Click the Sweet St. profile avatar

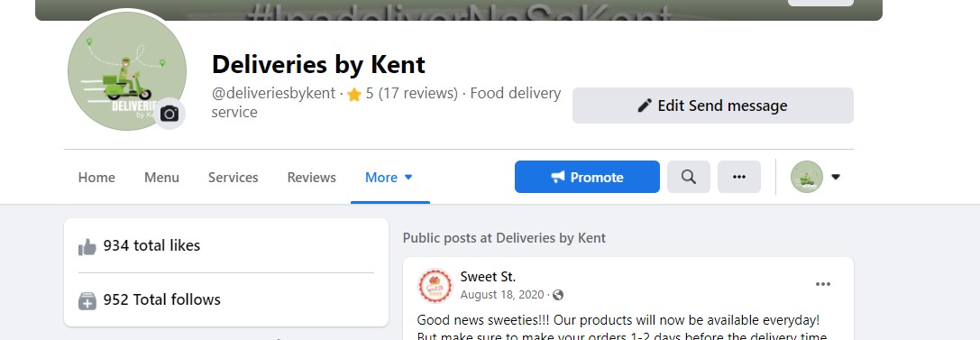[x=435, y=285]
